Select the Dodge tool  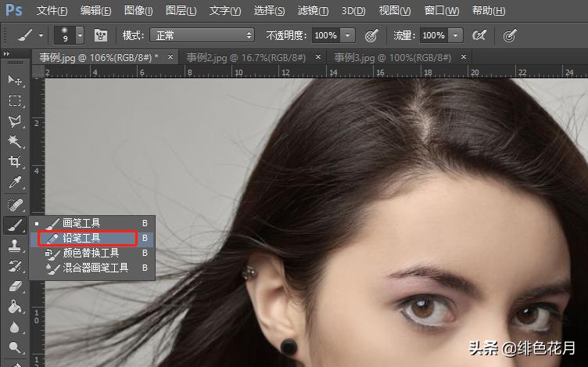15,347
